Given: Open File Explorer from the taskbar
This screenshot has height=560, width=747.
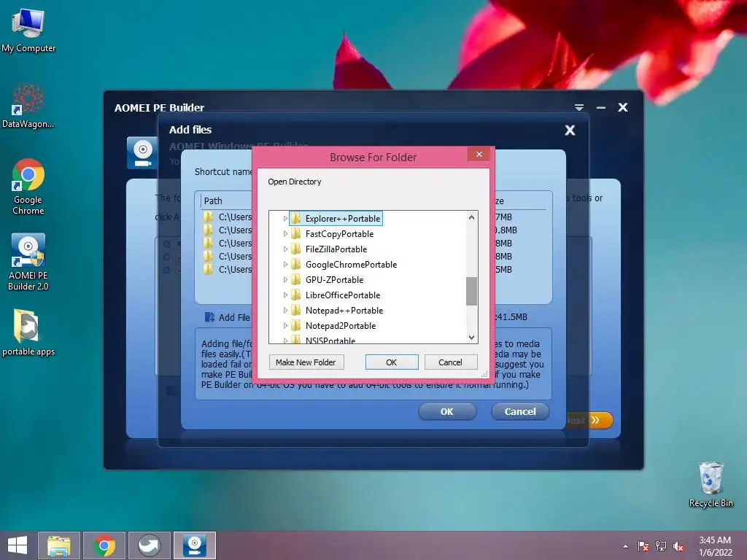Looking at the screenshot, I should (59, 545).
